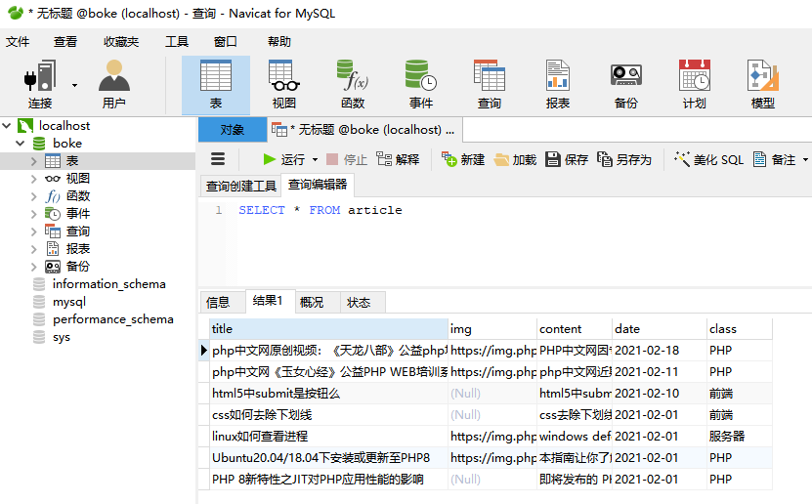Switch to the 无标题 @boke query tab
The width and height of the screenshot is (812, 504).
364,129
